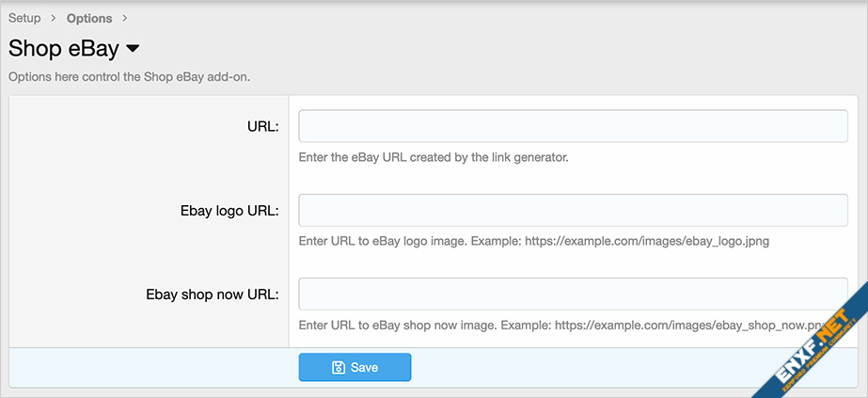Focus the URL input field
This screenshot has width=868, height=398.
tap(573, 126)
